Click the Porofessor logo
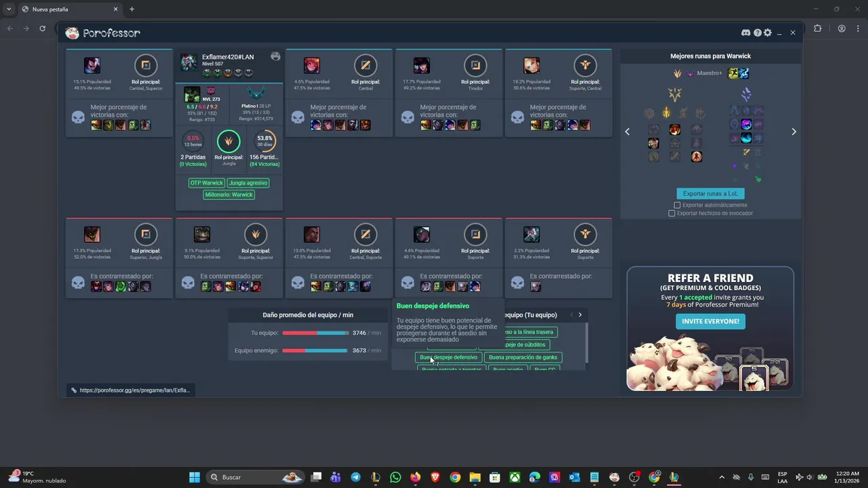Screen dimensions: 868x488 click(x=103, y=33)
